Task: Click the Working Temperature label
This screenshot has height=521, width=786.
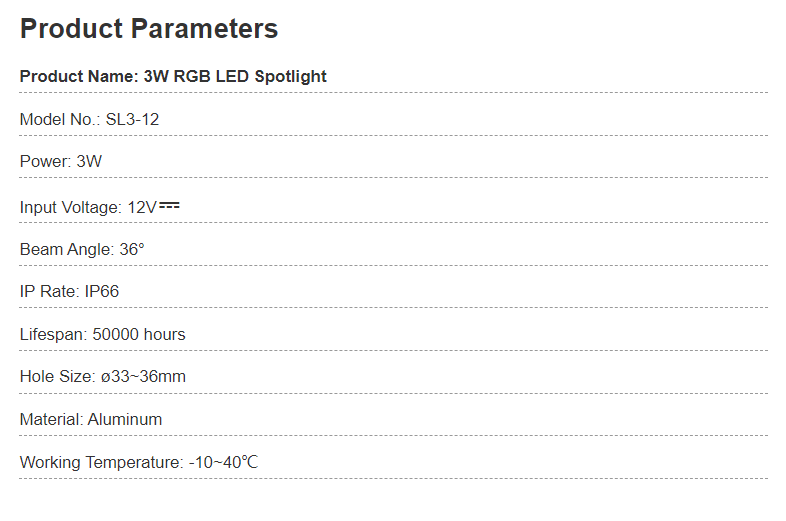Action: [101, 463]
